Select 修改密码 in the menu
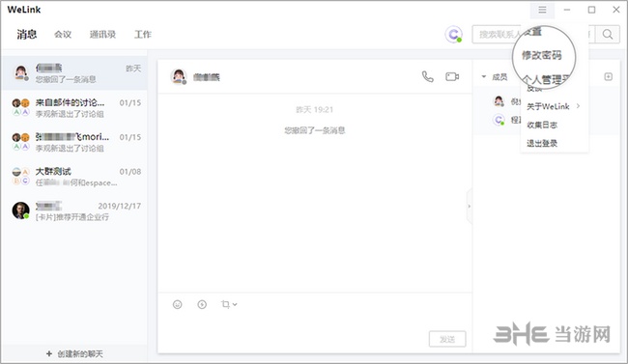Viewport: 628px width, 364px height. pyautogui.click(x=541, y=55)
